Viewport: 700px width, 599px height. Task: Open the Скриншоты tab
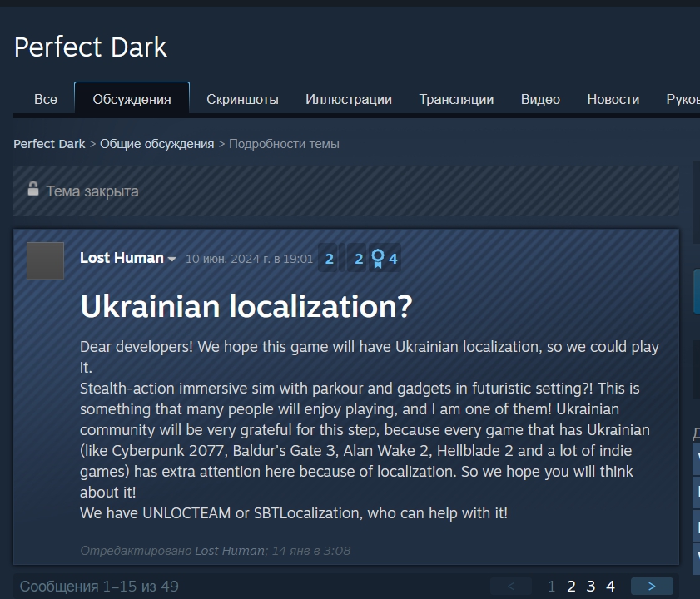242,99
